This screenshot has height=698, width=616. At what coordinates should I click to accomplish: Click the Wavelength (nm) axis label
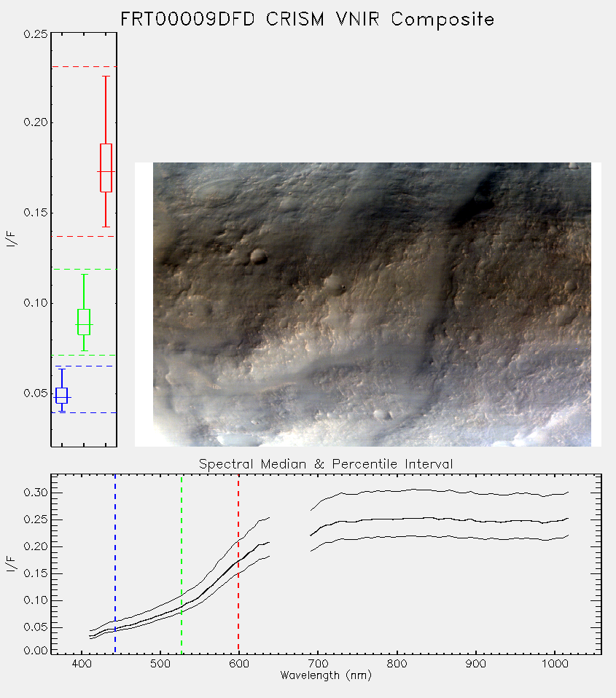(326, 675)
